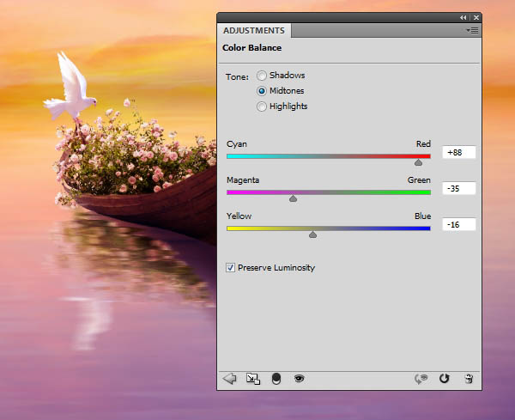The image size is (515, 420).
Task: Select the Midtones tone radio button
Action: 262,91
